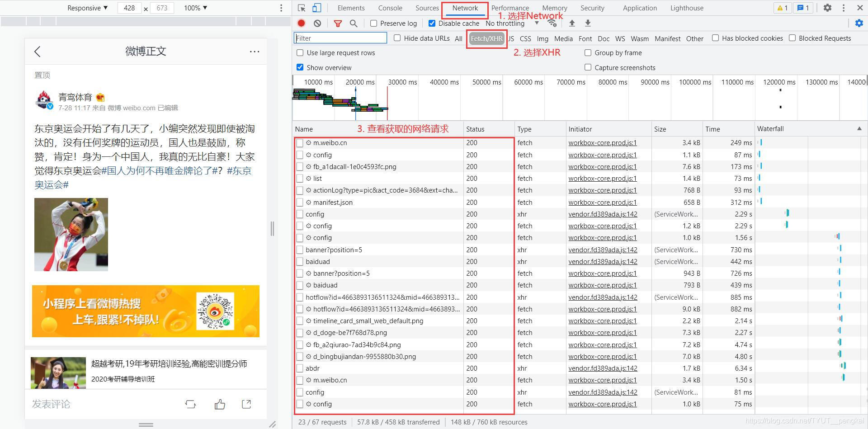Screen dimensions: 868x429
Task: Enable Group by frame checkbox
Action: (588, 53)
